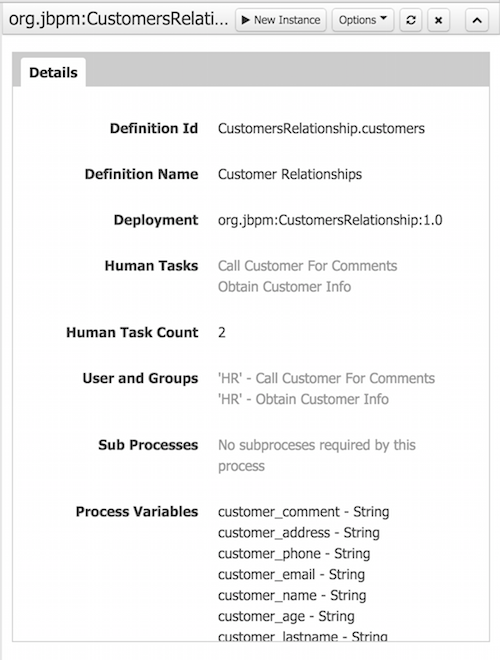Click the Options dropdown caret arrow
The height and width of the screenshot is (660, 500).
coord(383,18)
